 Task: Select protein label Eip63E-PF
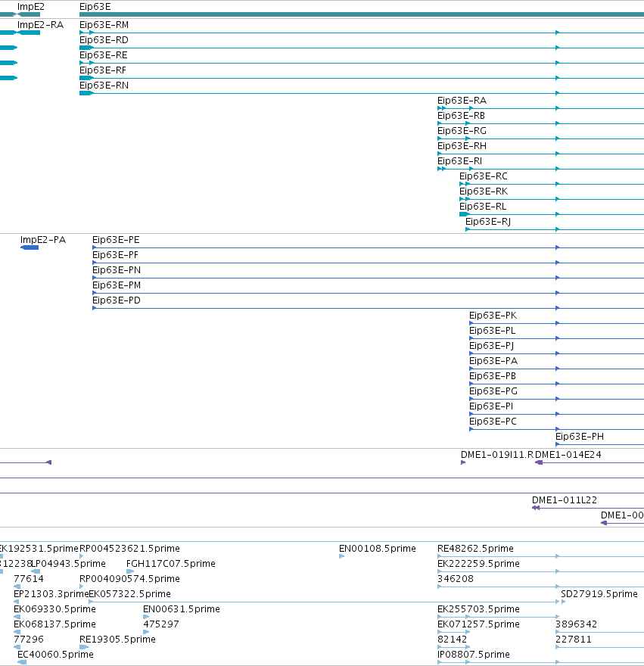click(115, 255)
